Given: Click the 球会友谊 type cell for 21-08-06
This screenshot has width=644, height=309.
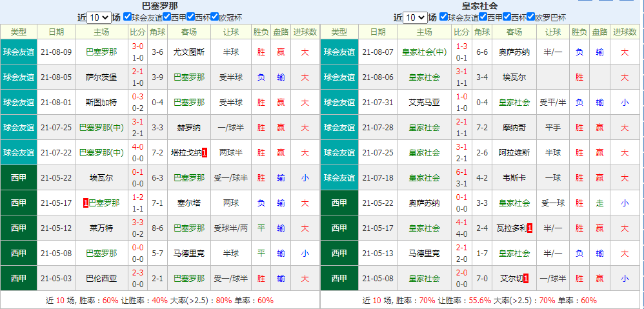Looking at the screenshot, I should pyautogui.click(x=339, y=77).
